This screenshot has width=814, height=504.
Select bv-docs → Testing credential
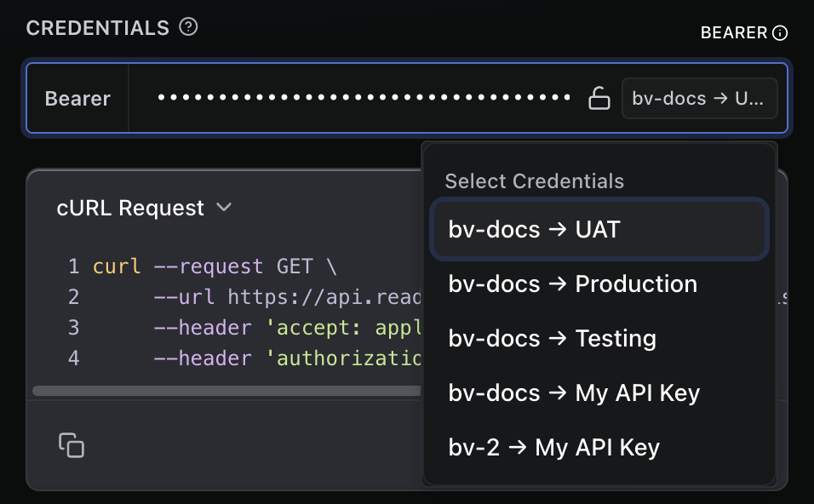pyautogui.click(x=599, y=339)
